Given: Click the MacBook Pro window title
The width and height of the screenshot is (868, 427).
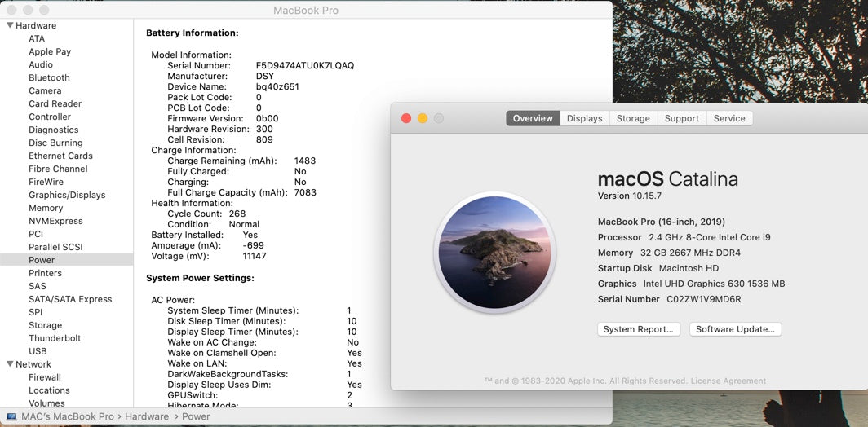Looking at the screenshot, I should (x=306, y=11).
